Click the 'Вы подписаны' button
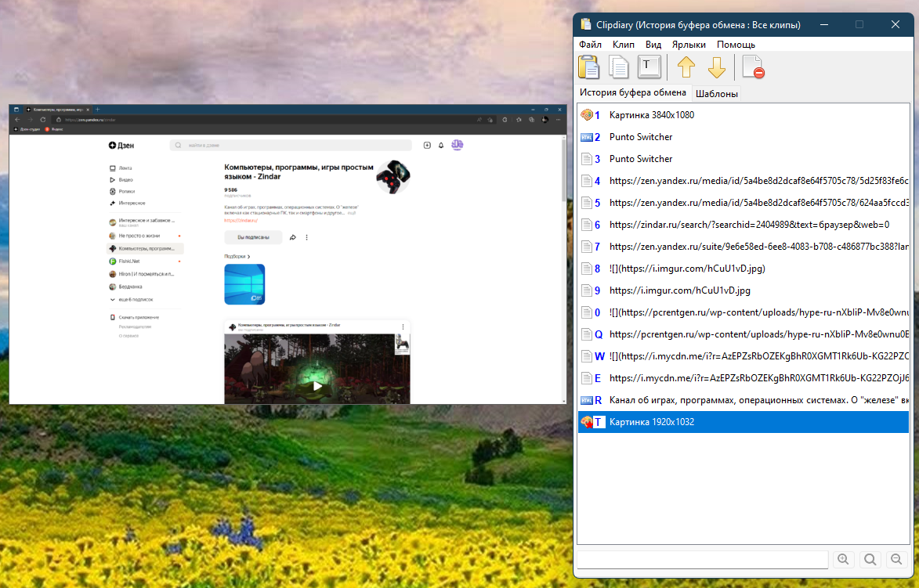Viewport: 919px width, 588px height. pos(253,237)
